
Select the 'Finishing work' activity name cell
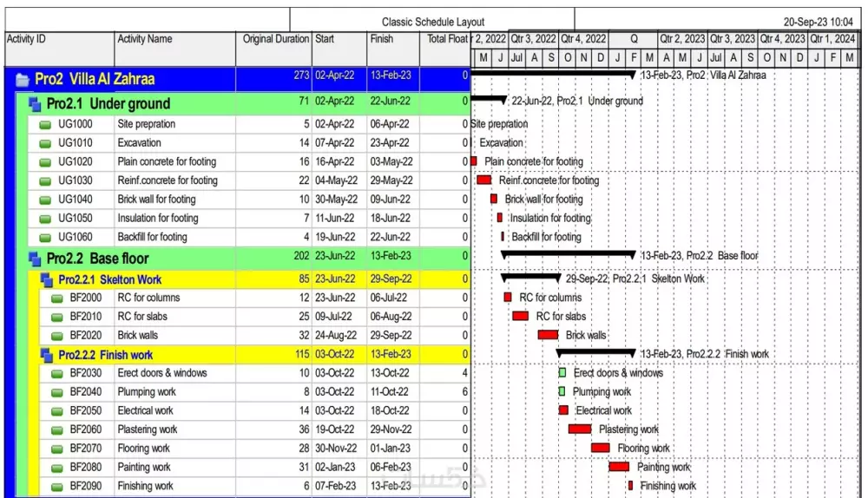click(175, 487)
